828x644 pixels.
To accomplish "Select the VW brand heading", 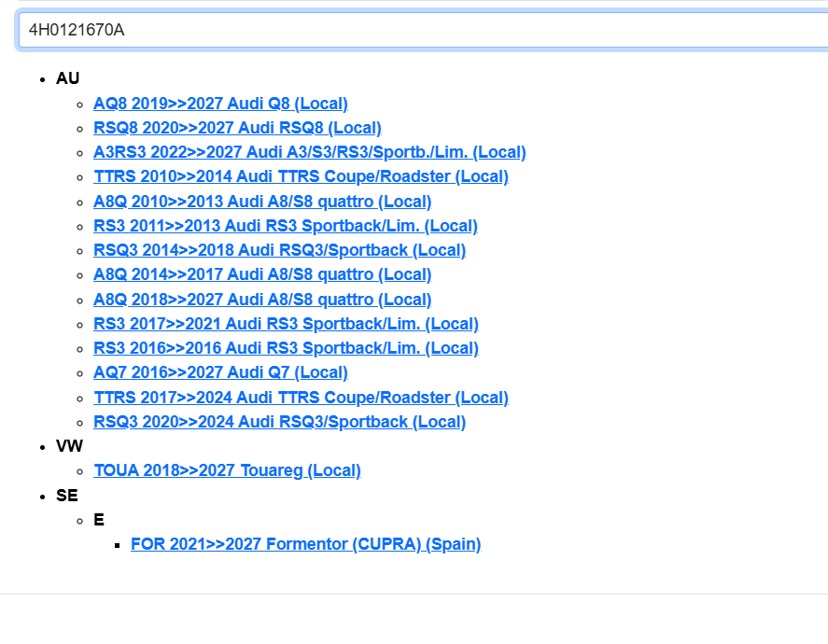I will (x=69, y=446).
